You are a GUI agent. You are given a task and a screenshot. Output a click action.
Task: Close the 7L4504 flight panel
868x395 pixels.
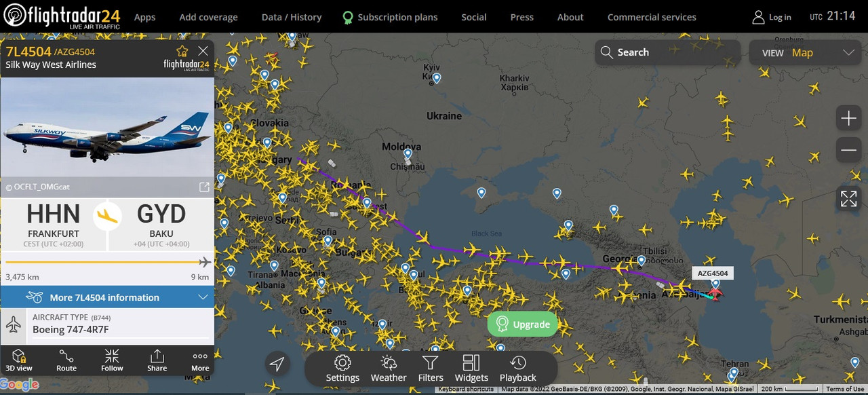tap(203, 51)
